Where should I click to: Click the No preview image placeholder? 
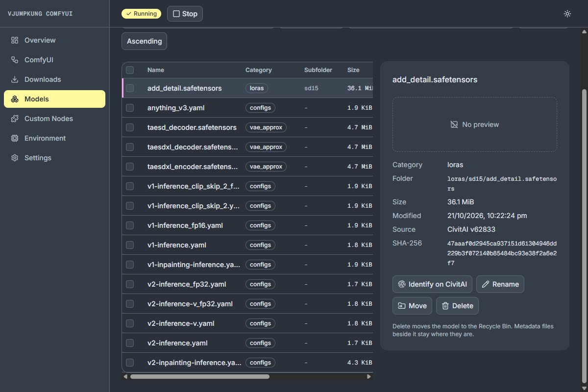(474, 124)
